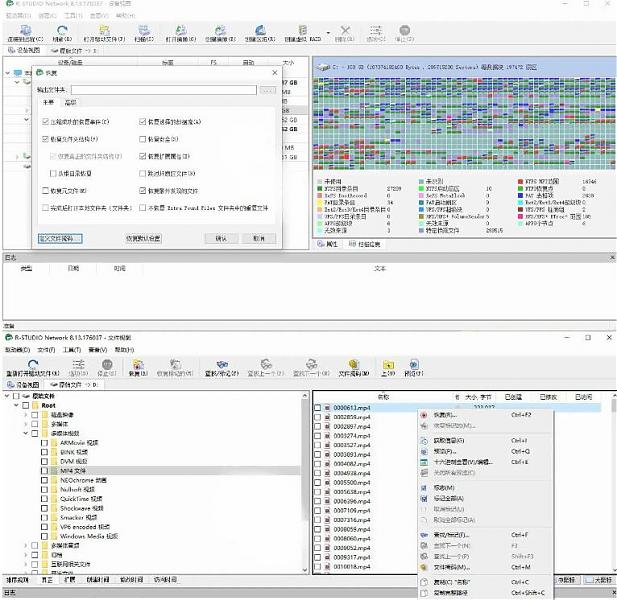Screen dimensions: 617x600
Task: Click the Create Image toolbar icon
Action: 219,32
